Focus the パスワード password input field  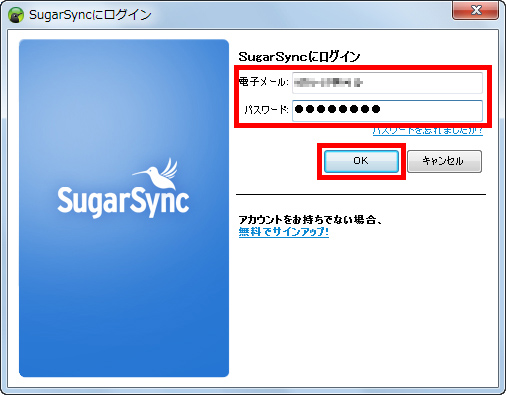(x=387, y=111)
